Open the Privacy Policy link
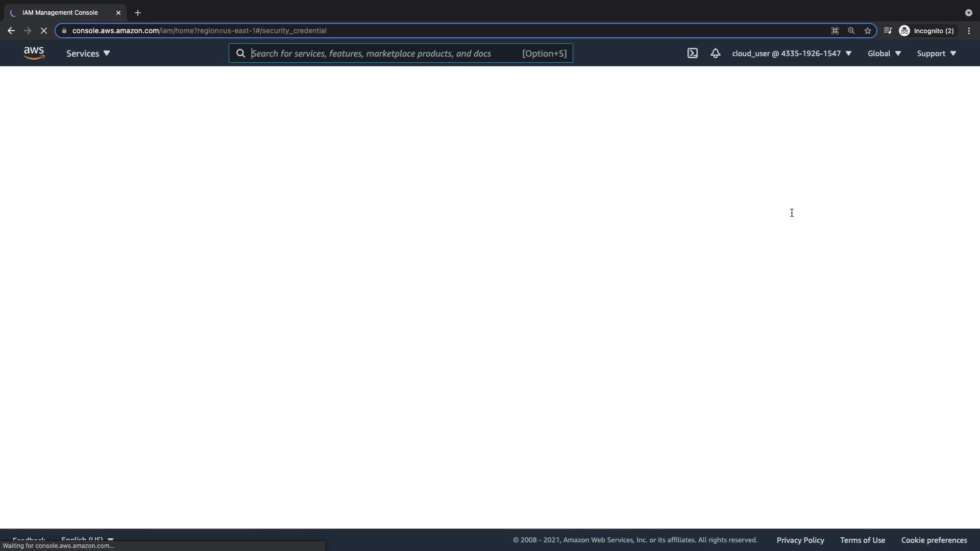 [x=800, y=540]
